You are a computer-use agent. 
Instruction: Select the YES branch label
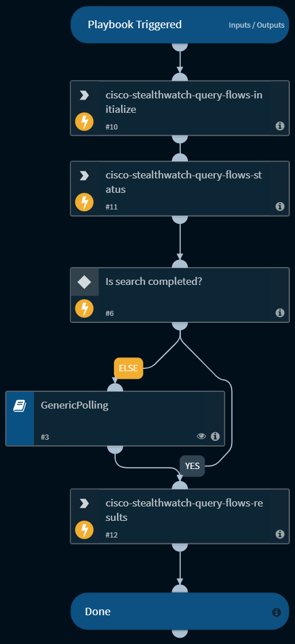(192, 466)
